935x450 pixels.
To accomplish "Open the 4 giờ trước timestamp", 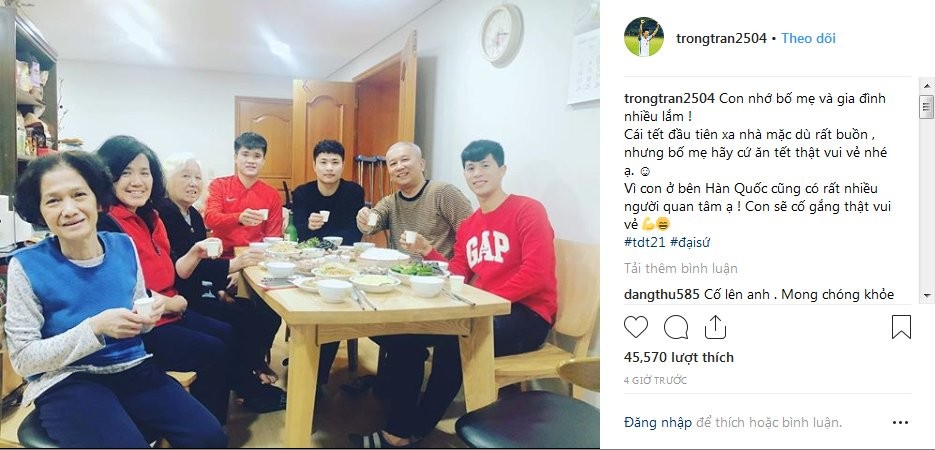I will [655, 380].
